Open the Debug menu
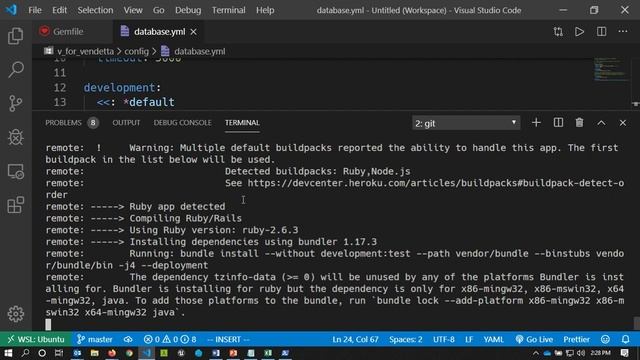This screenshot has height=360, width=640. point(188,10)
